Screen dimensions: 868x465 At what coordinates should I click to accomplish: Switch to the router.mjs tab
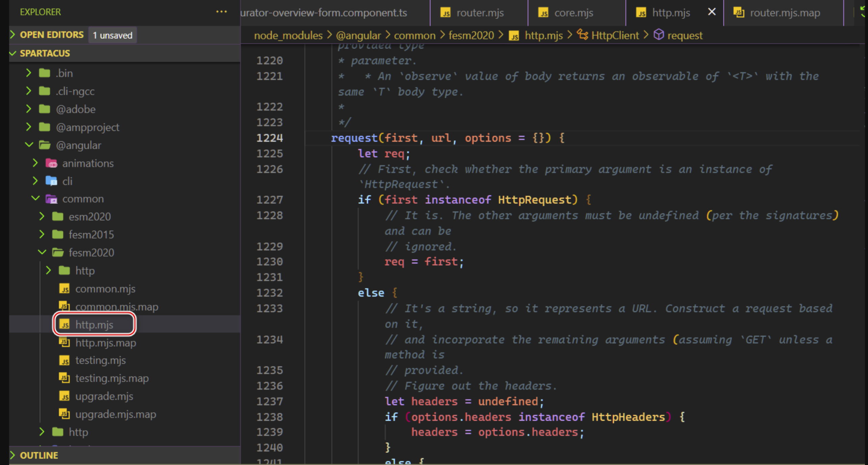tap(479, 13)
